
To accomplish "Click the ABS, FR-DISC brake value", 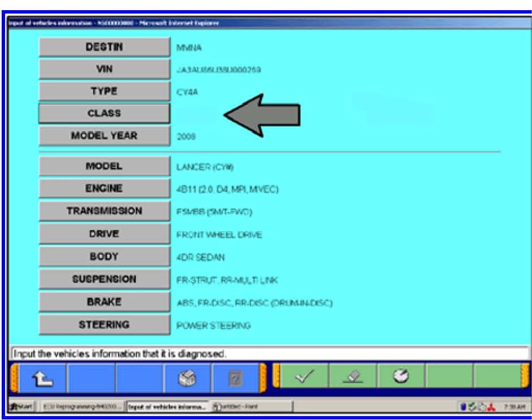I will click(254, 303).
